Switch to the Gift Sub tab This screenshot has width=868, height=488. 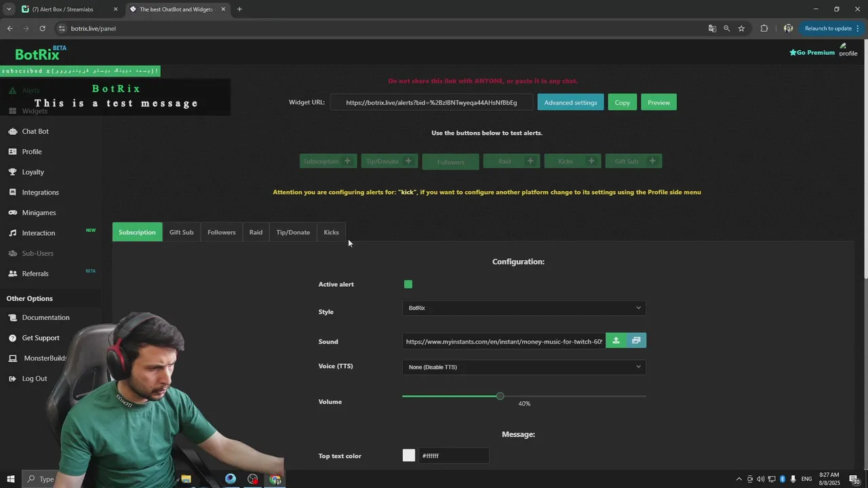[x=181, y=232]
